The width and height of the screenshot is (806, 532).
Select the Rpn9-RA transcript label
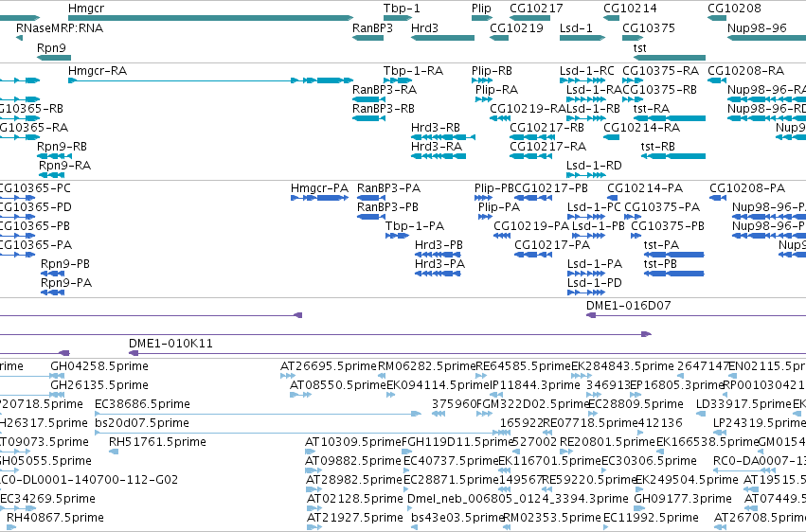[64, 166]
